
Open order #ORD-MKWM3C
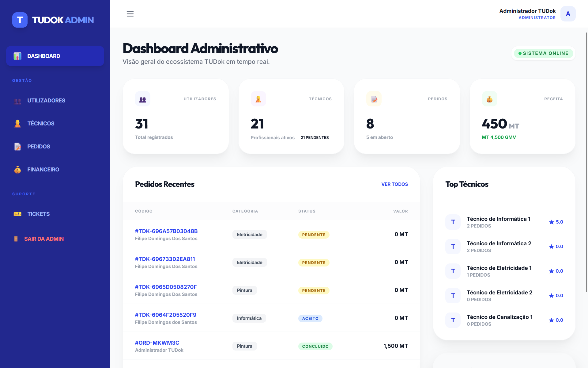(x=157, y=343)
